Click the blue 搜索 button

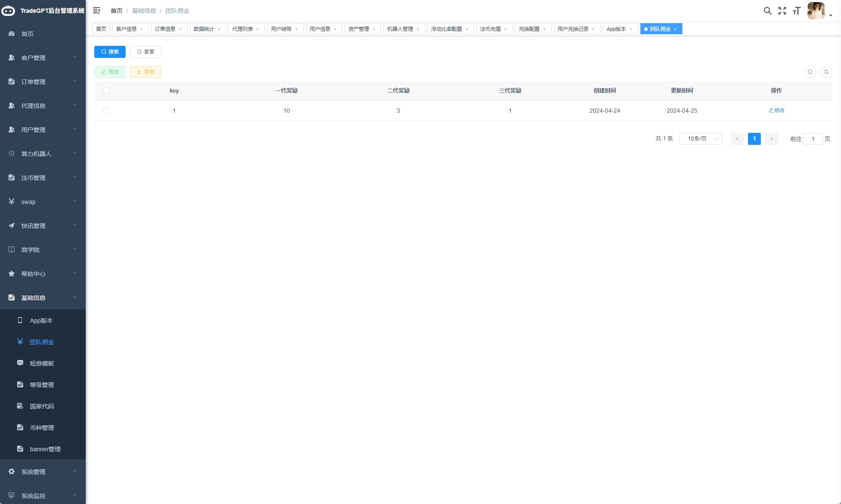pos(110,52)
